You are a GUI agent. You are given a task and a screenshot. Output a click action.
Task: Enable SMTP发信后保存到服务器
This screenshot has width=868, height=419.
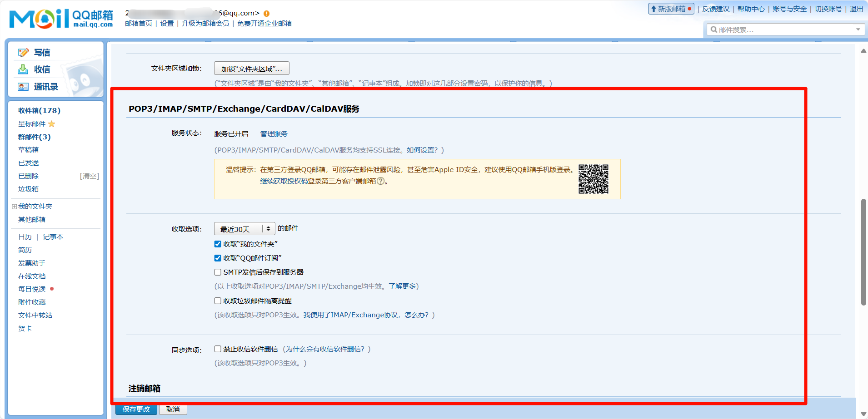click(218, 272)
